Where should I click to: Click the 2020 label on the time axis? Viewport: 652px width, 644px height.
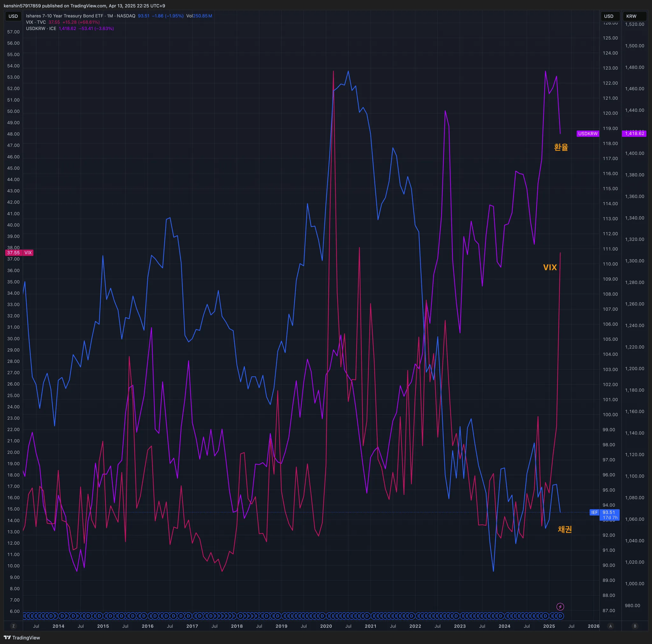coord(326,626)
